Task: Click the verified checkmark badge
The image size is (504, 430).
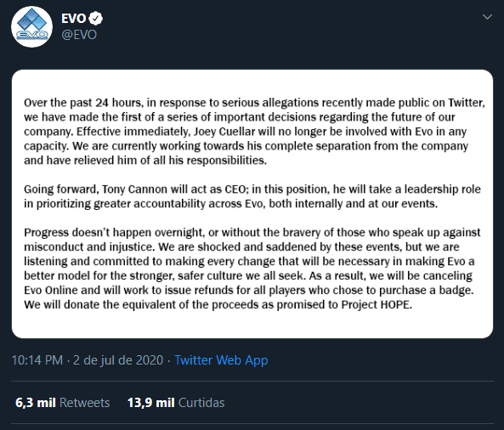Action: point(95,19)
